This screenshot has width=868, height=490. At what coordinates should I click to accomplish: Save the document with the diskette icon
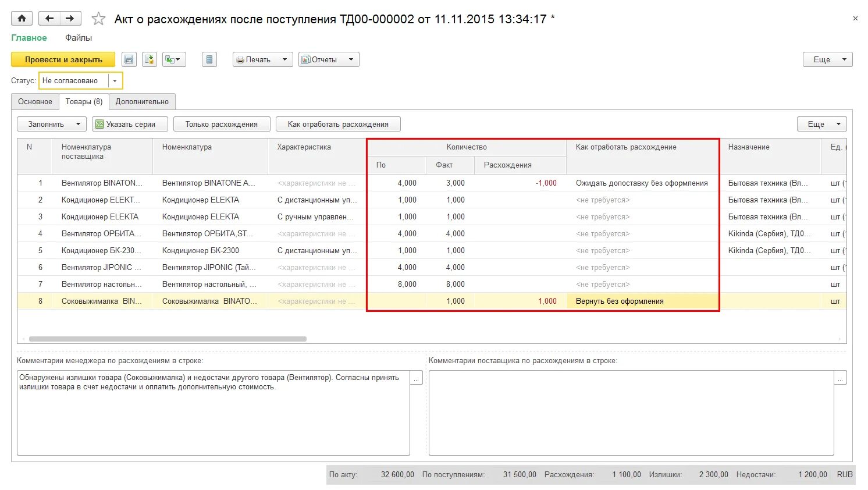coord(129,59)
